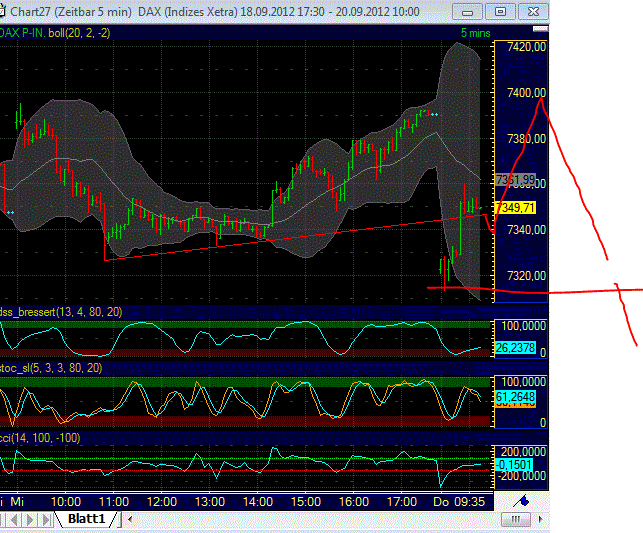Click the 7380,00 price axis label
This screenshot has height=533, width=643.
pyautogui.click(x=526, y=139)
